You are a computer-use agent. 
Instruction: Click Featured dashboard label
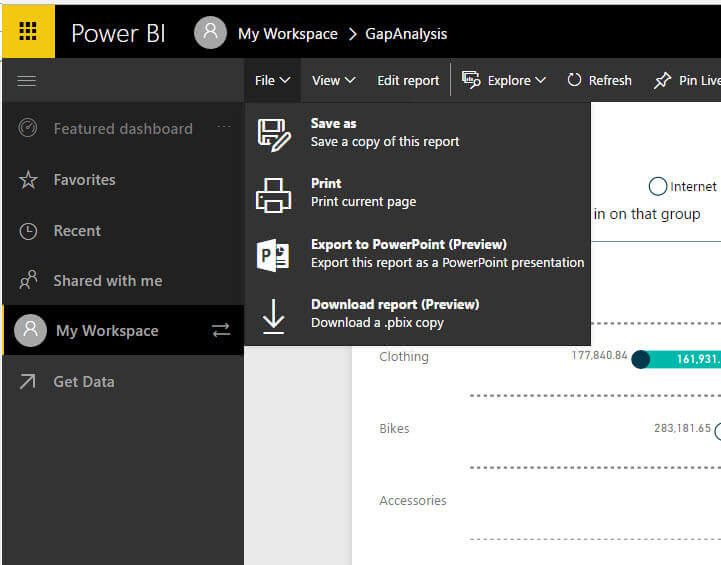[123, 129]
